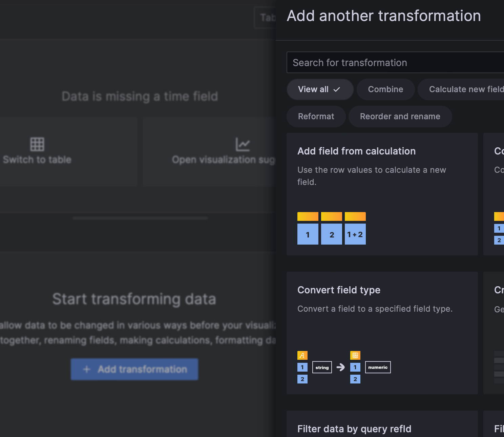The image size is (504, 437).
Task: Open Convert field type card
Action: (x=382, y=333)
